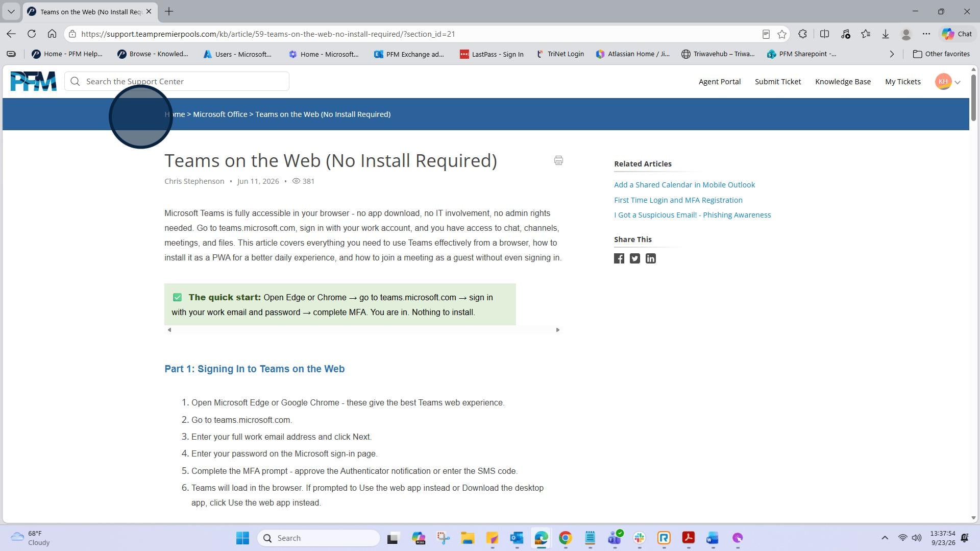Navigate to Microsoft Office breadcrumb
The height and width of the screenshot is (551, 980).
coord(220,114)
